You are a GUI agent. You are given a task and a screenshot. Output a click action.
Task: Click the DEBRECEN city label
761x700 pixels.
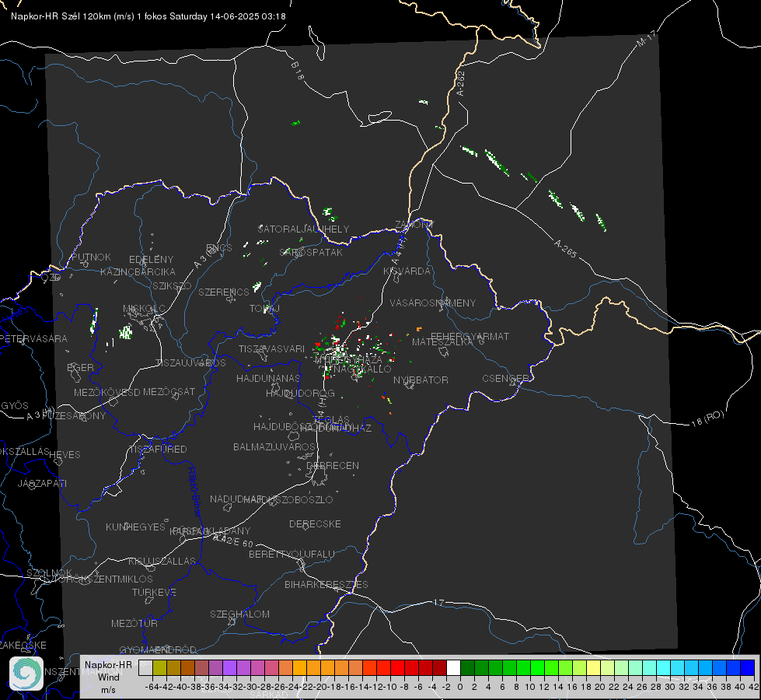[x=333, y=465]
